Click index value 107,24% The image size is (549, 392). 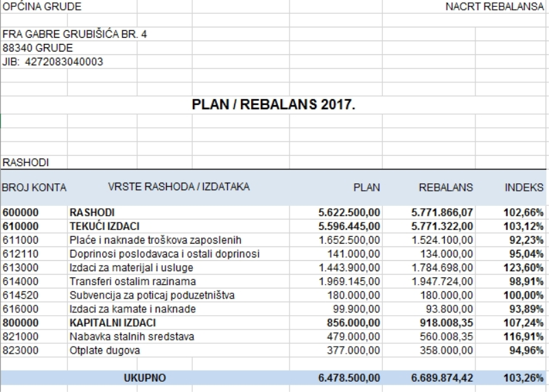pos(524,323)
